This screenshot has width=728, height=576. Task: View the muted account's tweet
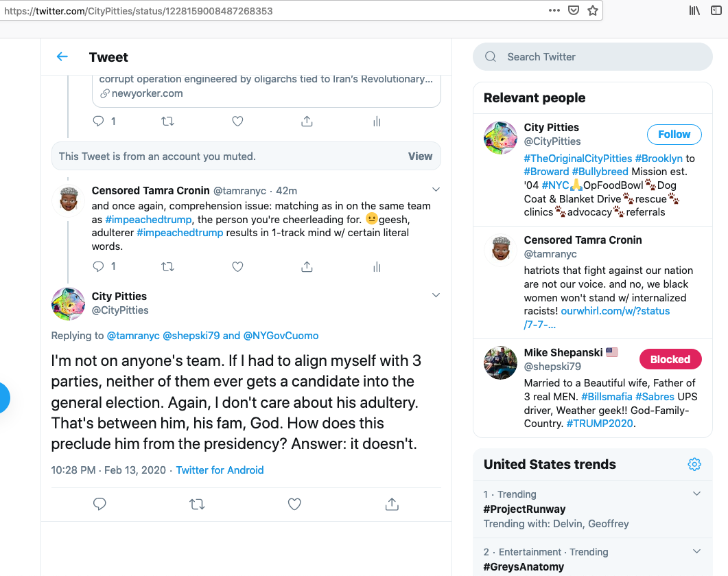(x=420, y=157)
